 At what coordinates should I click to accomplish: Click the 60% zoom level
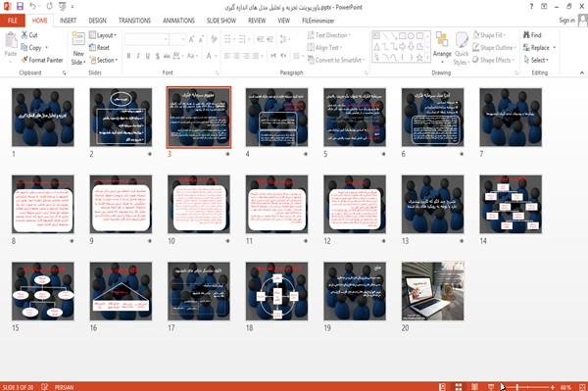[565, 387]
